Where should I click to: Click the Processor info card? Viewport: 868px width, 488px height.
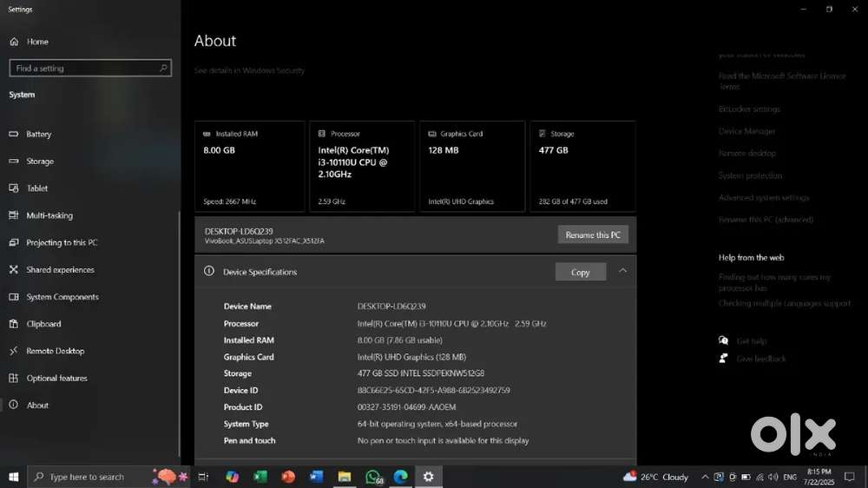pyautogui.click(x=362, y=167)
